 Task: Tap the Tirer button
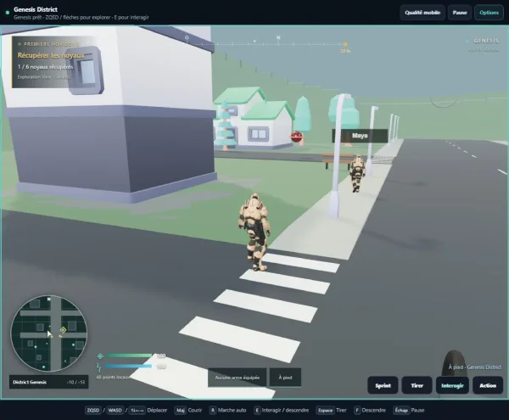point(417,385)
